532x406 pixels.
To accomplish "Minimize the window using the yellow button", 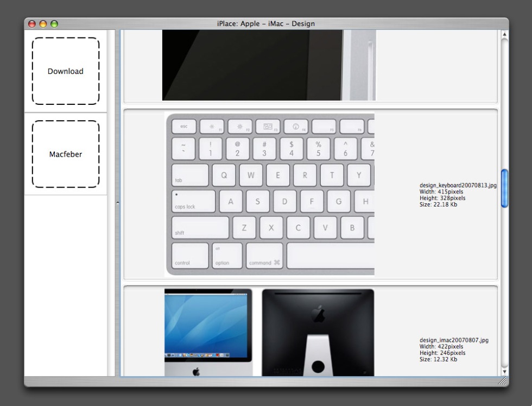I will pos(43,24).
